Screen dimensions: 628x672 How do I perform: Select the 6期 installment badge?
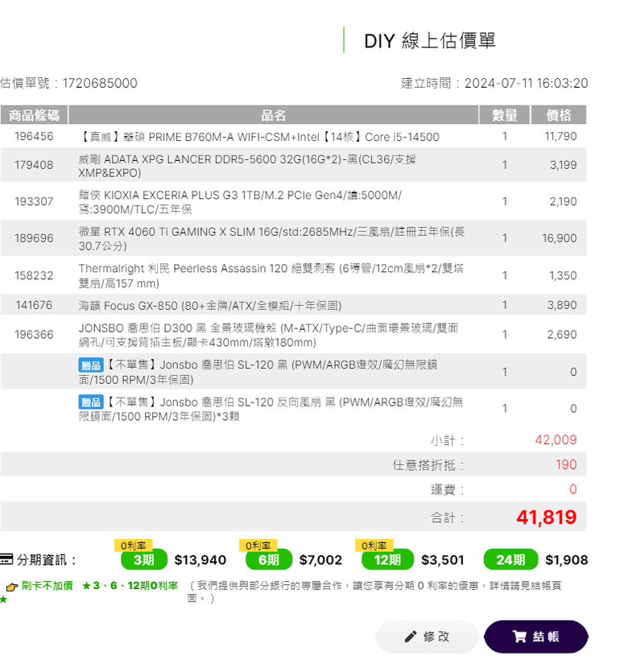click(x=269, y=559)
